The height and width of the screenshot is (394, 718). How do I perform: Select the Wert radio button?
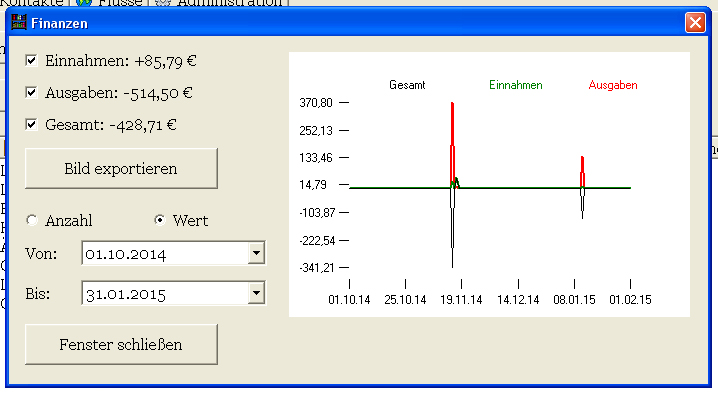pyautogui.click(x=159, y=220)
